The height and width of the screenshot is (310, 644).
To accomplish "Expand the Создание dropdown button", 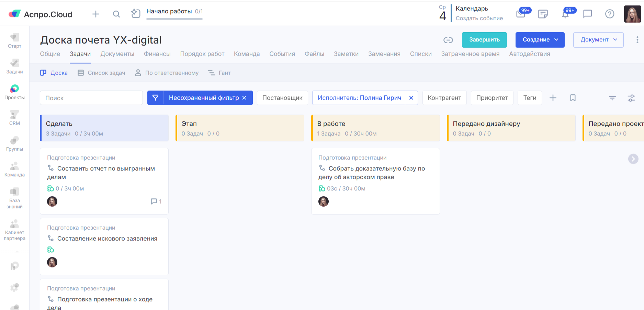I will click(x=540, y=40).
